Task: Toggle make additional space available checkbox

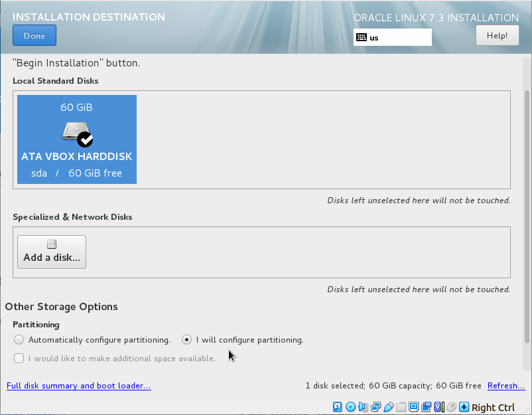Action: click(19, 359)
